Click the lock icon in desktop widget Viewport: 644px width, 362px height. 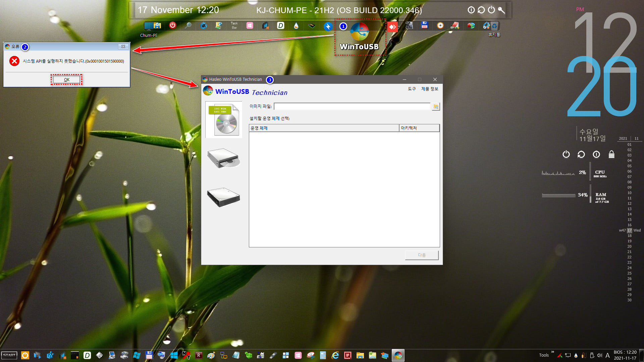(611, 154)
